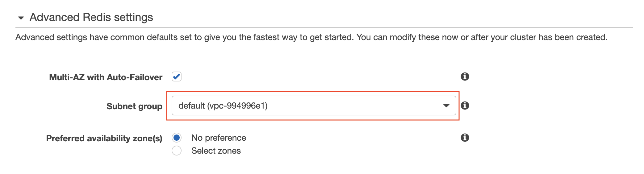Choose the Select zones radio button

[x=177, y=151]
